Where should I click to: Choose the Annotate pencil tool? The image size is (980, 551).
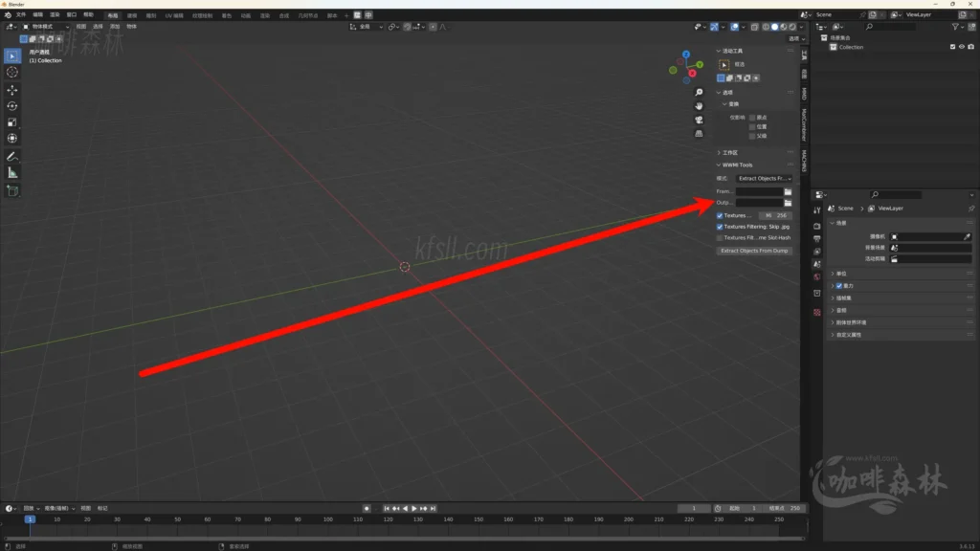(12, 156)
